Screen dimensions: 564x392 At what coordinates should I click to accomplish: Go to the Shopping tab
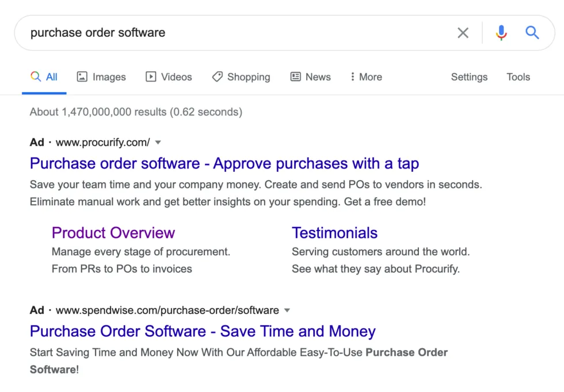tap(241, 77)
